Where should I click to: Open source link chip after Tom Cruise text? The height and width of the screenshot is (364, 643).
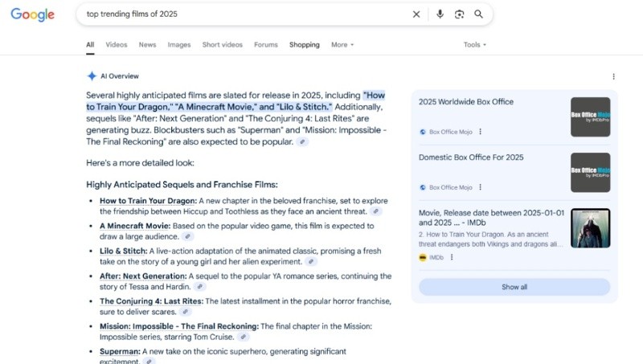[244, 337]
